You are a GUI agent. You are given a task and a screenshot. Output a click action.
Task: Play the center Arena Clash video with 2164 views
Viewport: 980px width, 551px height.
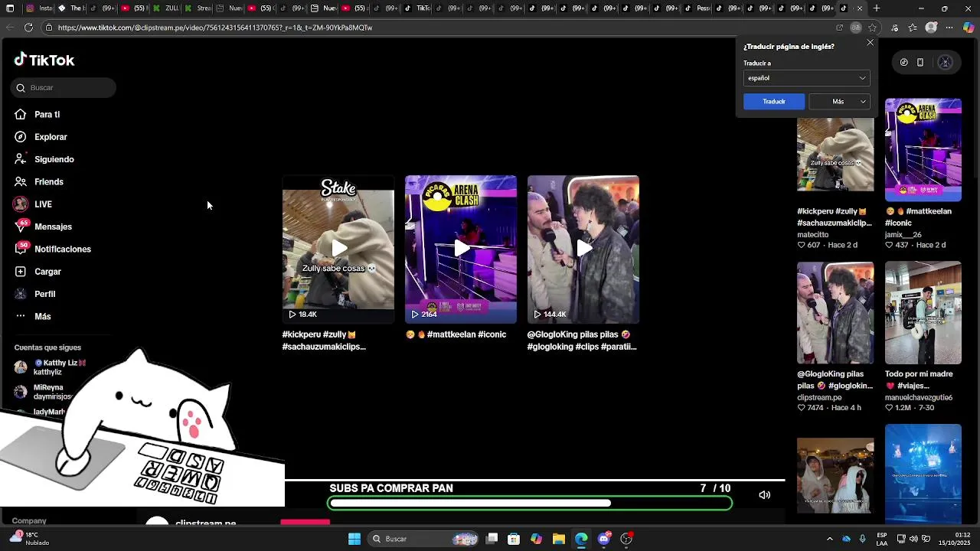click(x=461, y=249)
